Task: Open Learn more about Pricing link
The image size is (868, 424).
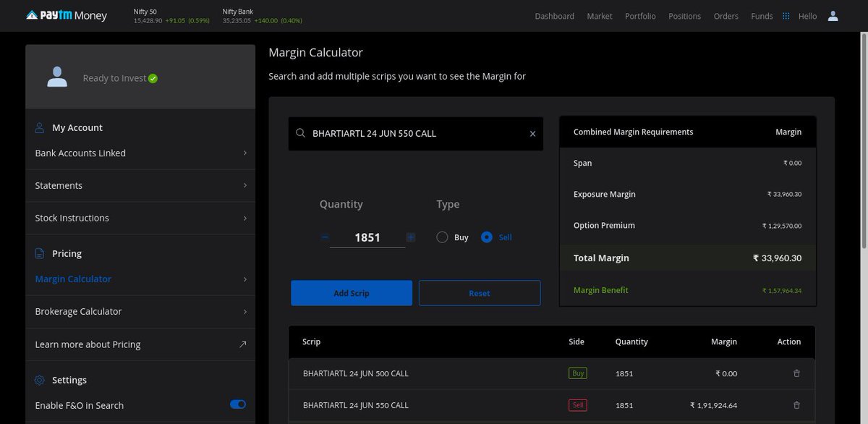Action: 88,344
